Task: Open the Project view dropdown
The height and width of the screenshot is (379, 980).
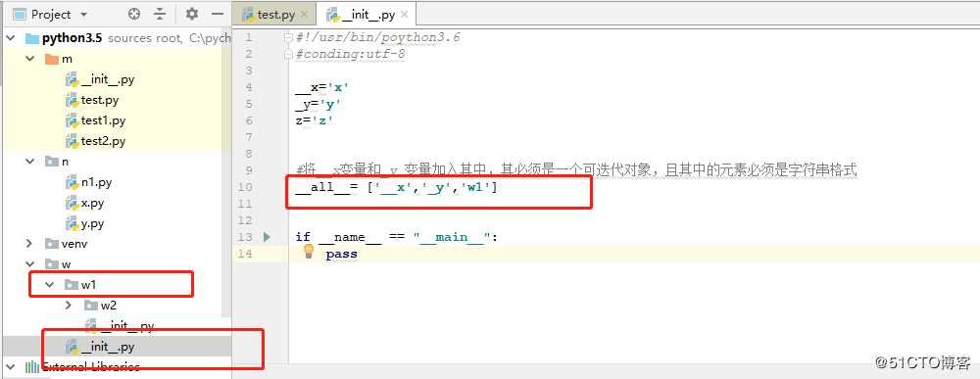Action: tap(83, 14)
